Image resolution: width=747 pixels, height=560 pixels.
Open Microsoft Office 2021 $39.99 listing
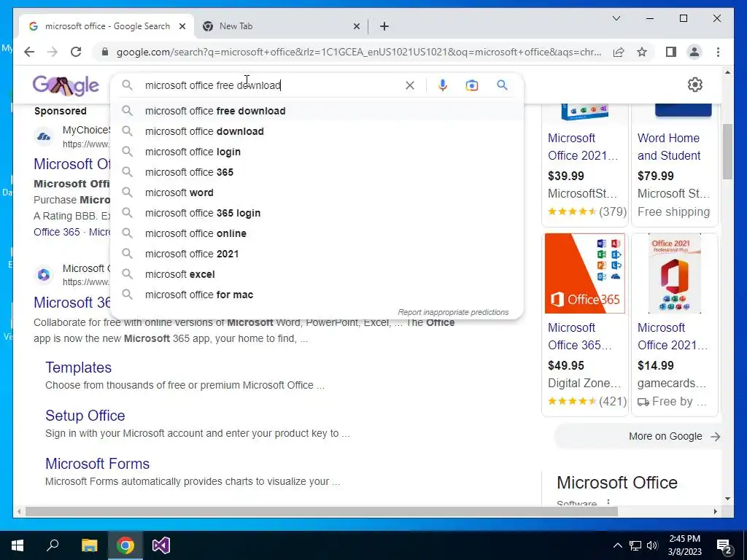coord(583,147)
